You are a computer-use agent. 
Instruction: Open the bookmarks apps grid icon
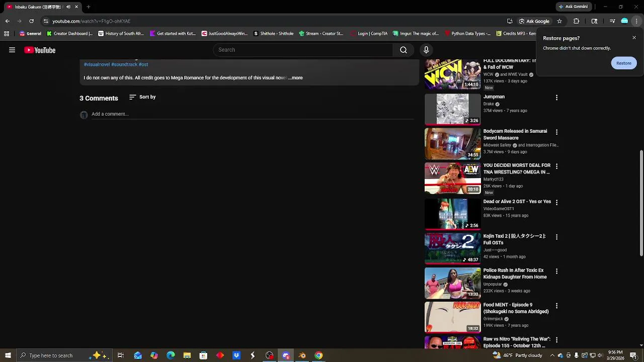[x=7, y=34]
